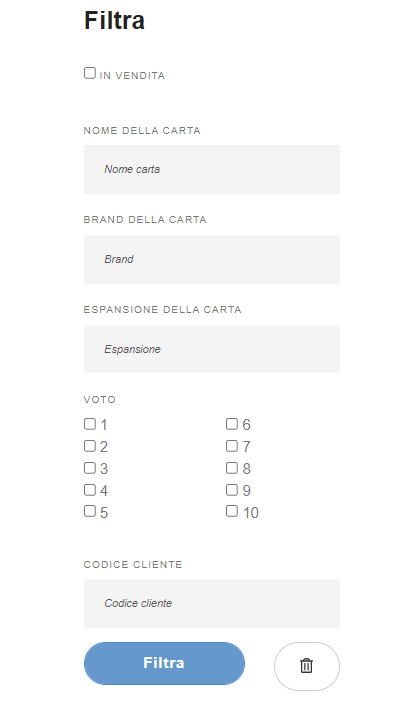
Task: Click the blue Filtra button
Action: [x=164, y=663]
